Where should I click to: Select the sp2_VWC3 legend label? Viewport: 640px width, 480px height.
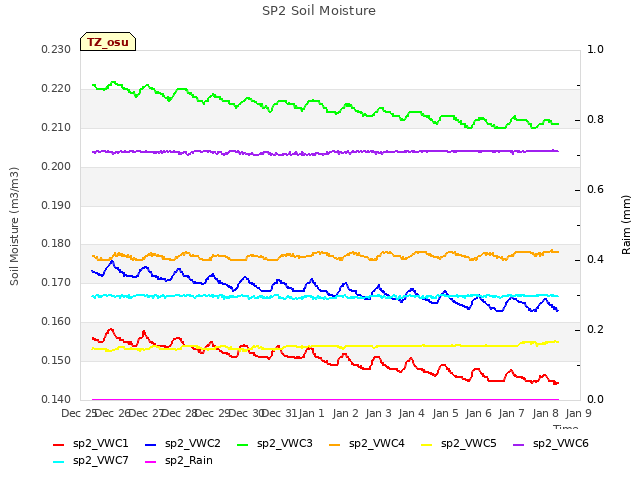(284, 444)
